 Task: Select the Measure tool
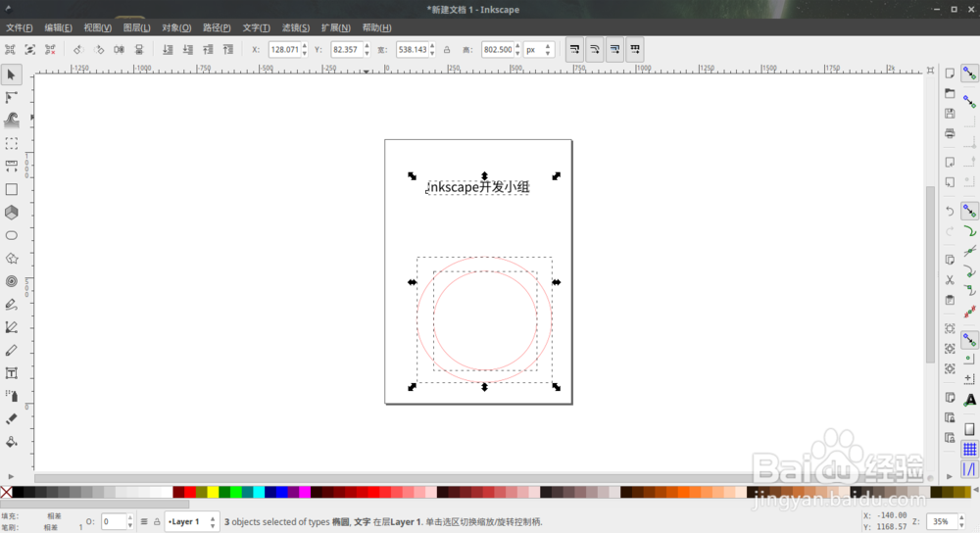click(x=11, y=167)
